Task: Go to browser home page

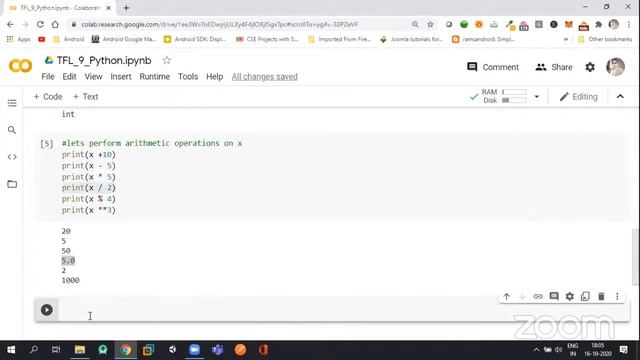Action: [55, 24]
